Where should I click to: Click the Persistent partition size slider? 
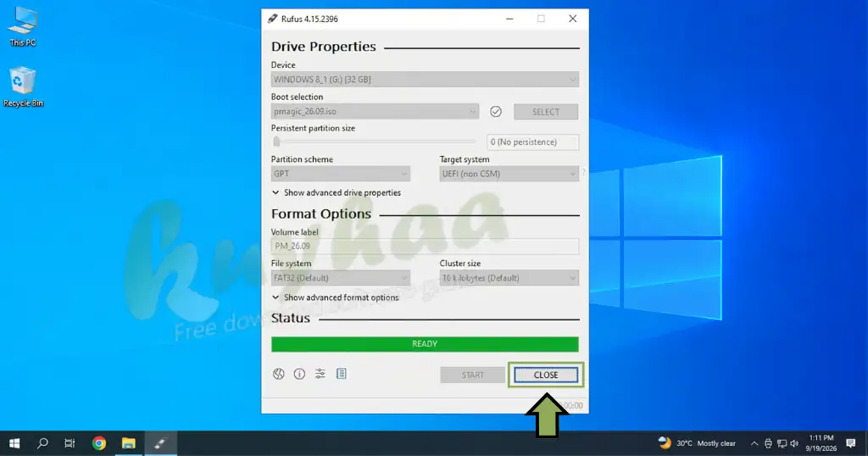coord(374,142)
